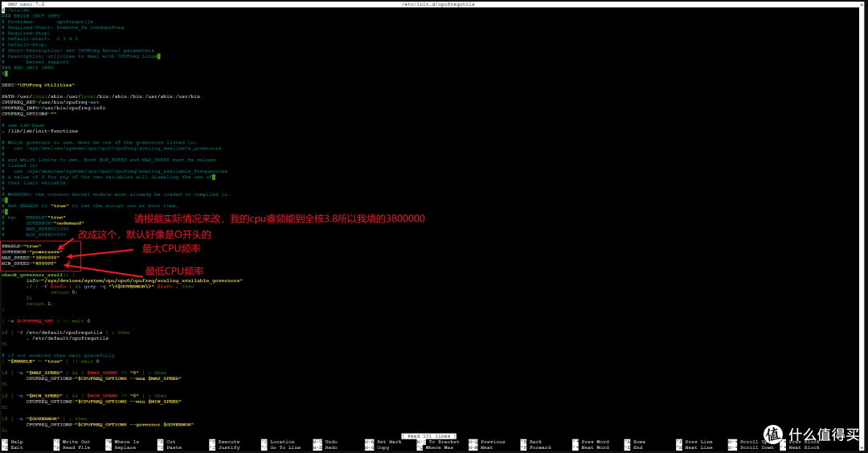Click the Where Is search shortcut
The width and height of the screenshot is (868, 453).
click(126, 442)
